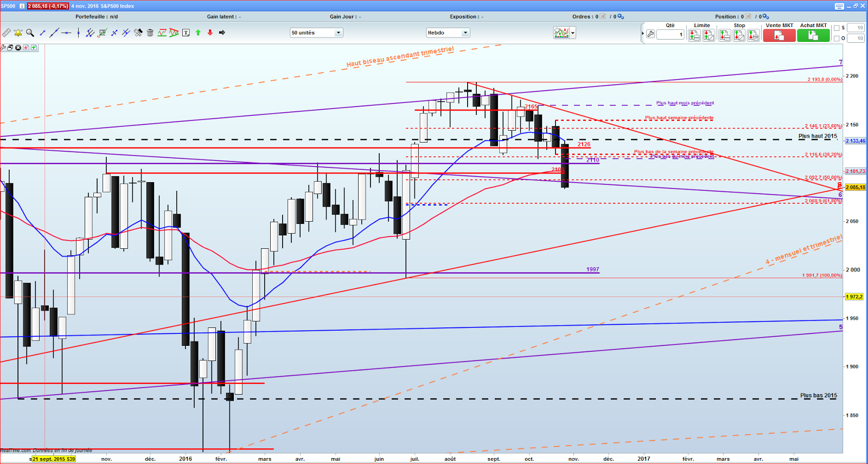This screenshot has height=464, width=868.
Task: Open the Fibonacci retracement drawing tool
Action: [102, 33]
